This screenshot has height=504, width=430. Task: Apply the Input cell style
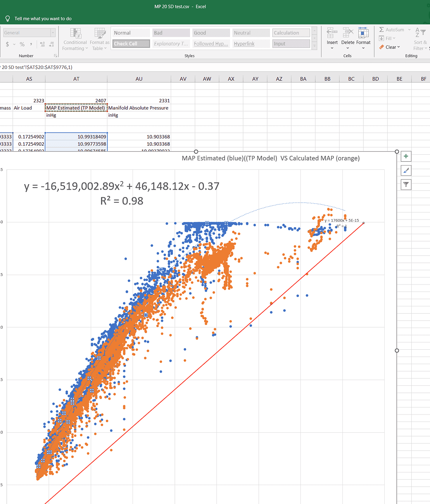291,44
